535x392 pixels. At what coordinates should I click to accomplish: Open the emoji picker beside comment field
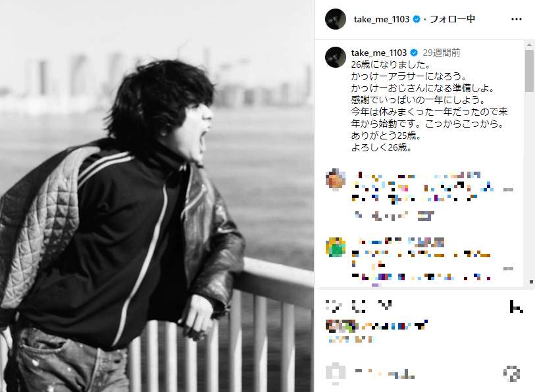point(336,373)
